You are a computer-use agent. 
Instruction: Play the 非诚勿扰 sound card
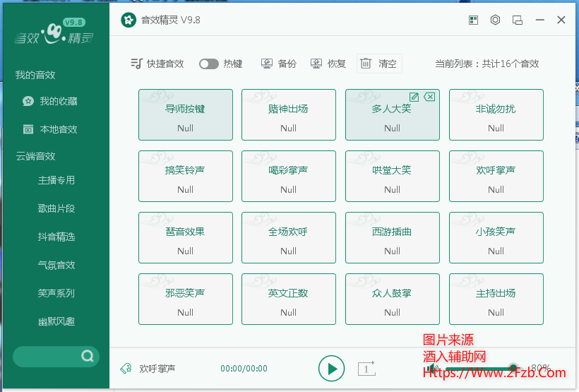[496, 114]
